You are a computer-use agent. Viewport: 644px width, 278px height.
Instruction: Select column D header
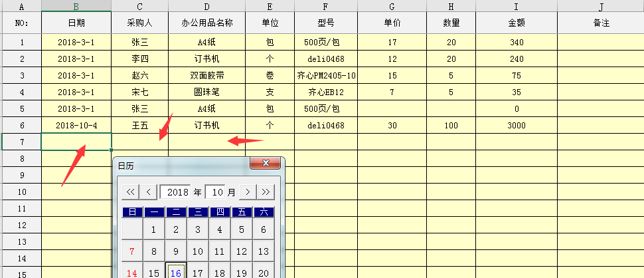click(207, 6)
